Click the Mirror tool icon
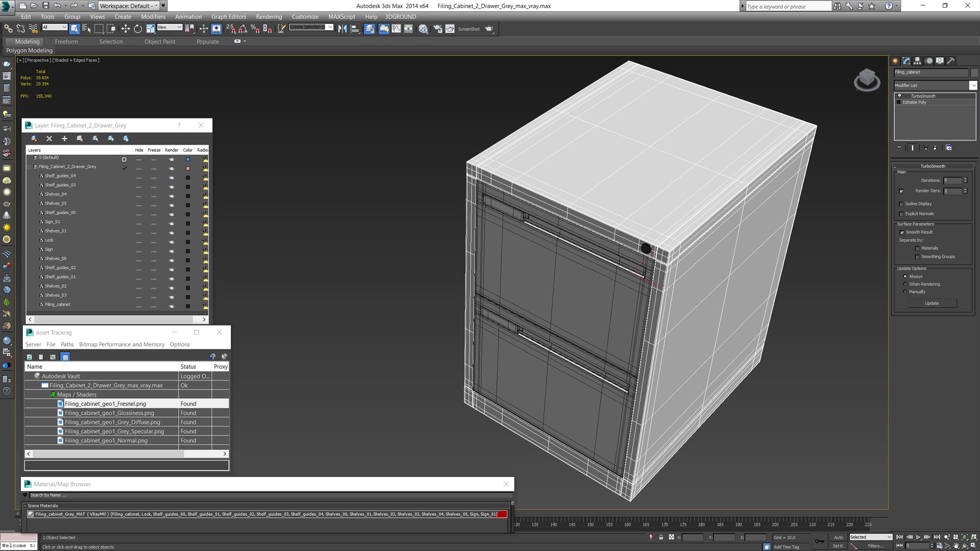 pyautogui.click(x=342, y=29)
